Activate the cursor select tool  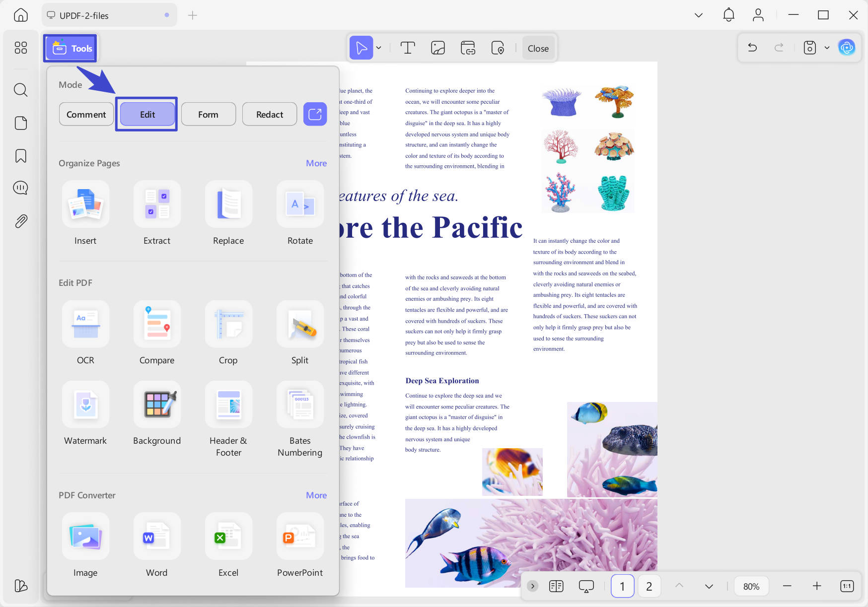click(x=362, y=48)
